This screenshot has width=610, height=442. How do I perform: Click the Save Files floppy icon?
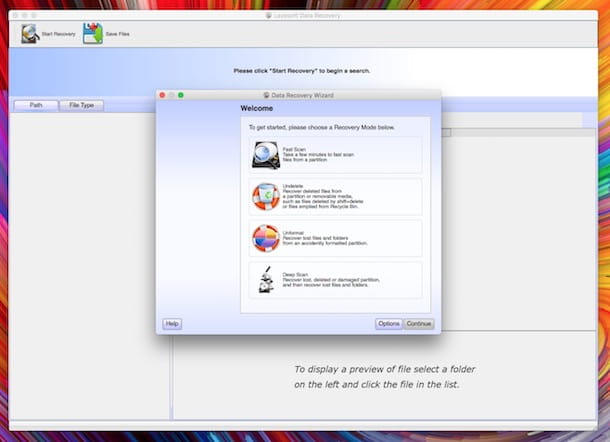(93, 33)
